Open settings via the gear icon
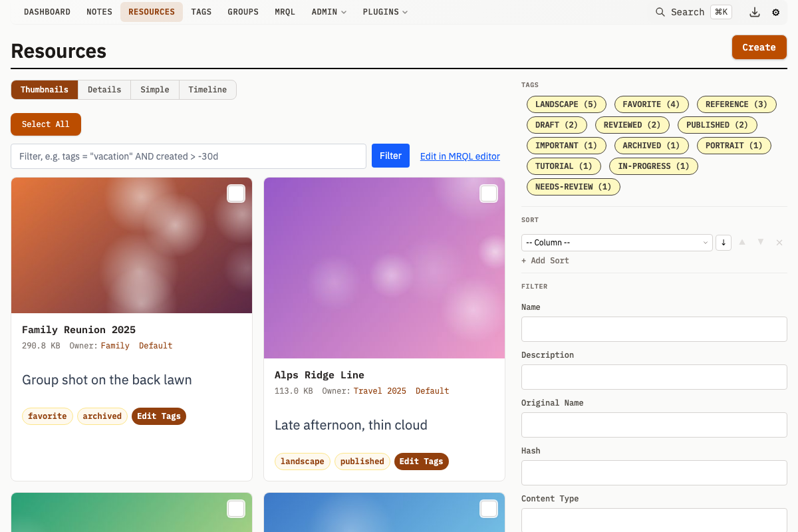The image size is (798, 532). tap(775, 12)
